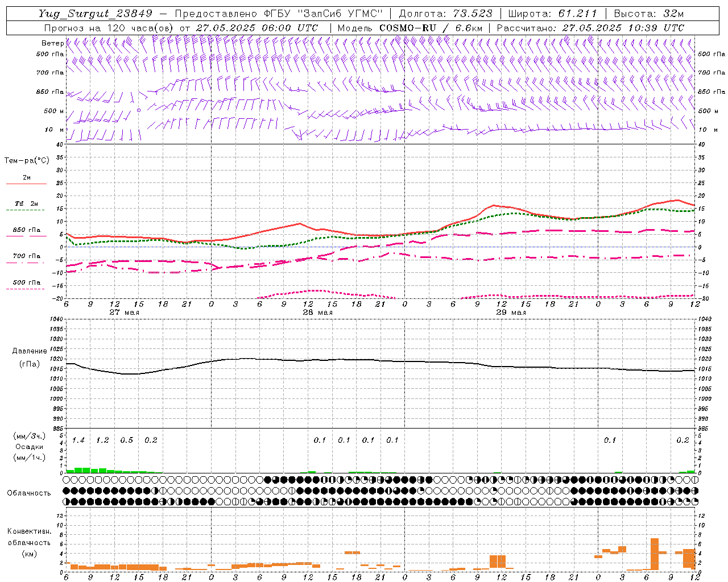Click the '27 мая' date label
Screen dimensions: 728x582
point(125,313)
